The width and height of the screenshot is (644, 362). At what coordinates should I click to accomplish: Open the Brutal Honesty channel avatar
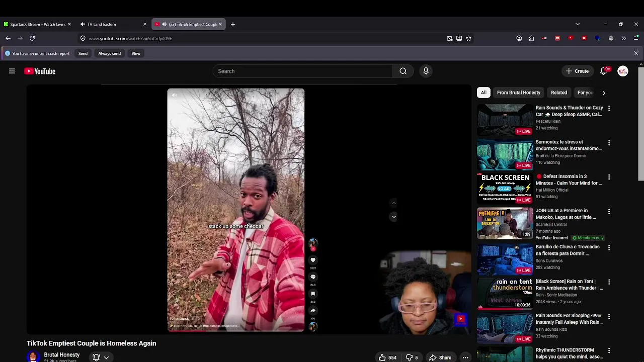(33, 357)
